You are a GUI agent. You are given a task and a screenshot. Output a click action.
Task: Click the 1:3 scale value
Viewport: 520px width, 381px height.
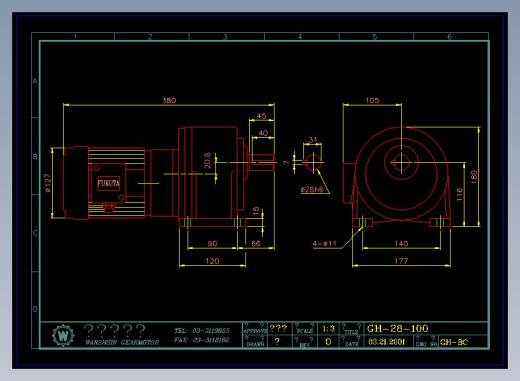(328, 329)
